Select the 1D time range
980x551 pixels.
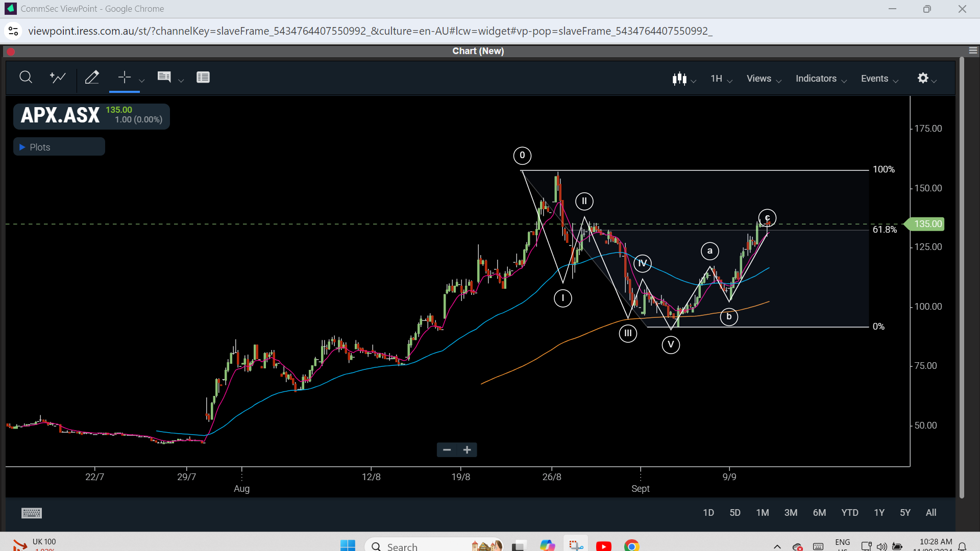click(x=708, y=513)
